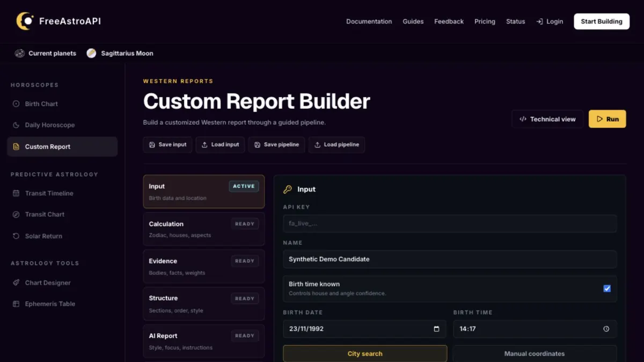Click the Save pipeline button label
The height and width of the screenshot is (362, 644).
click(x=282, y=145)
